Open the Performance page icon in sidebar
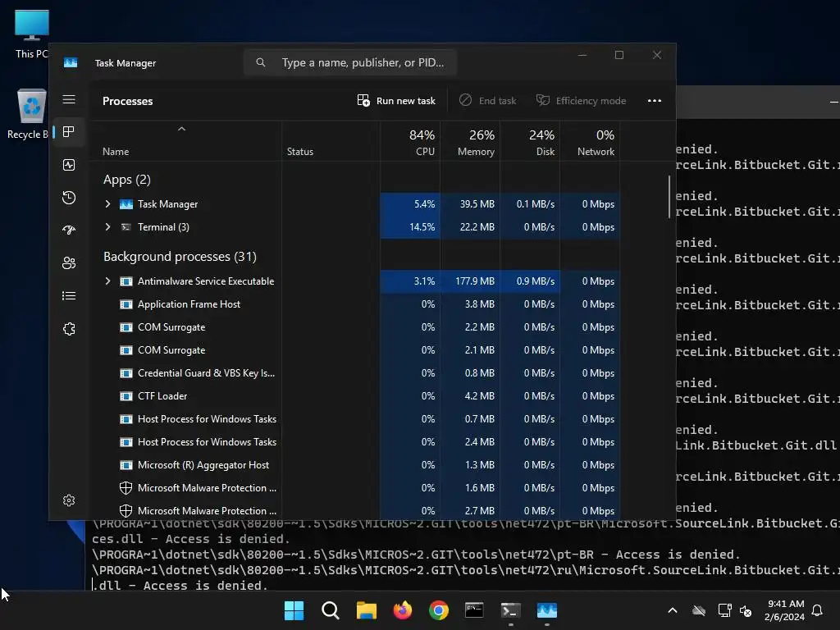The height and width of the screenshot is (630, 840). point(69,165)
